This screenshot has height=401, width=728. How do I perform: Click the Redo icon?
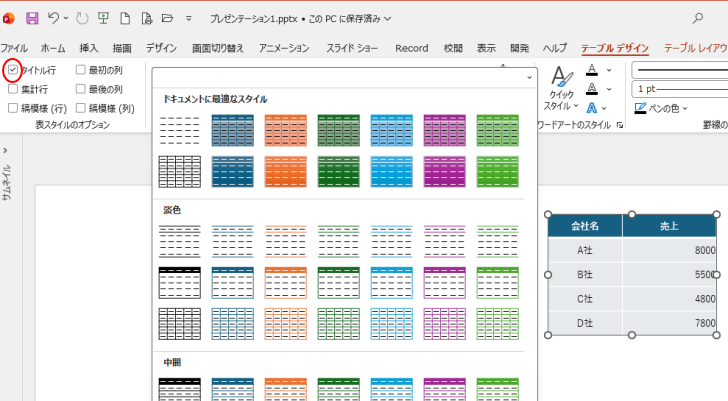click(x=82, y=19)
